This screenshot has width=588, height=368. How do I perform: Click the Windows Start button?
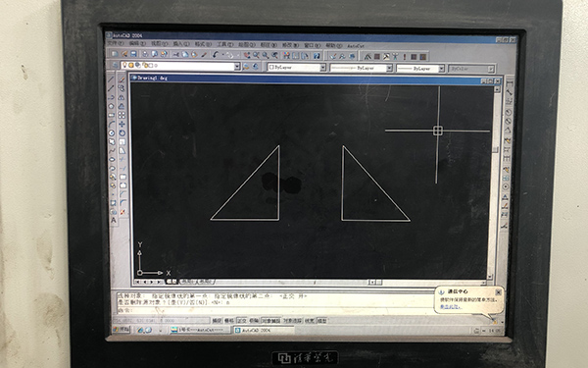pos(122,330)
